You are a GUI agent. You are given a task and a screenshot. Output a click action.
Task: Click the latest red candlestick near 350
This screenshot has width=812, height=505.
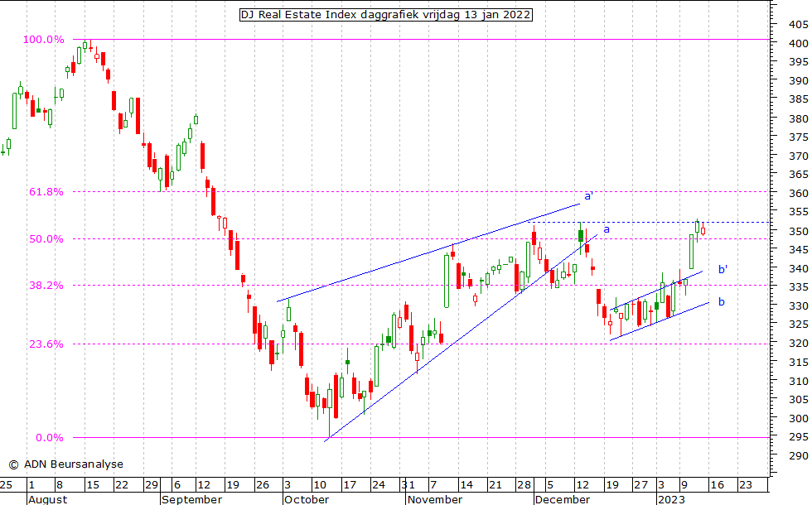(703, 231)
